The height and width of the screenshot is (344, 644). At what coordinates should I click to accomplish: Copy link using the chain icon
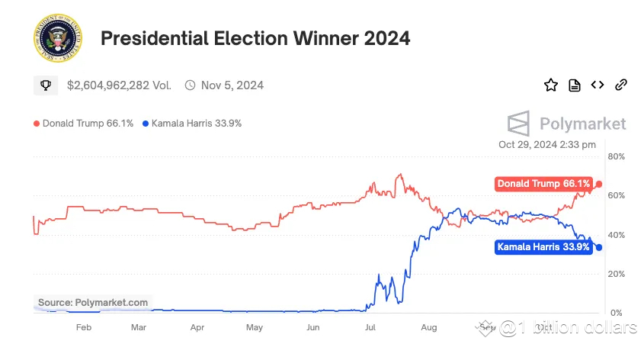620,85
